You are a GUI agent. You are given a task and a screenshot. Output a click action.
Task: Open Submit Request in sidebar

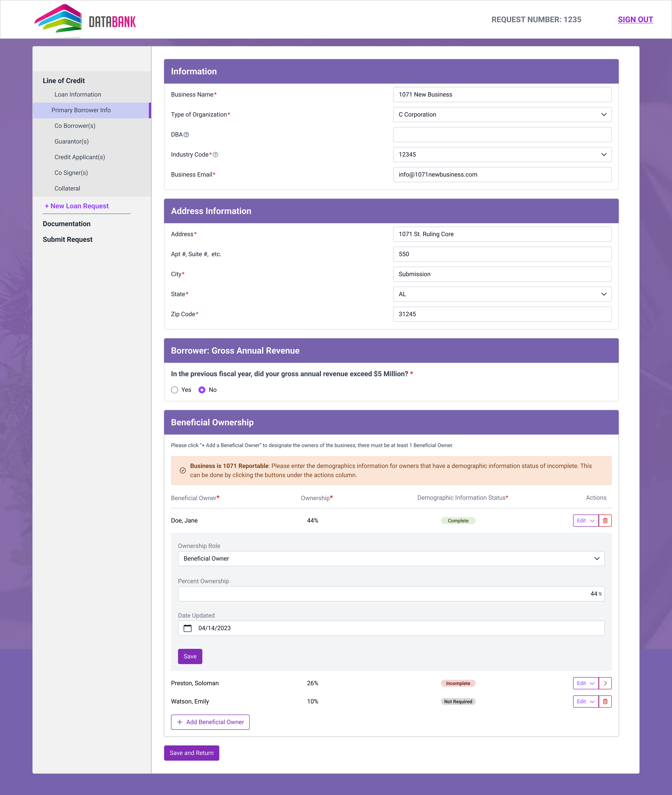[67, 239]
